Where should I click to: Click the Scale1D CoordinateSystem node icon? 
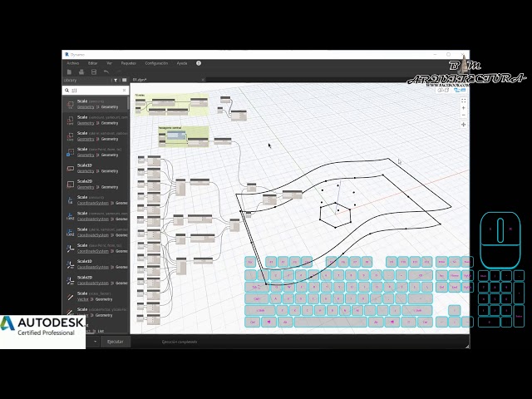pos(70,264)
